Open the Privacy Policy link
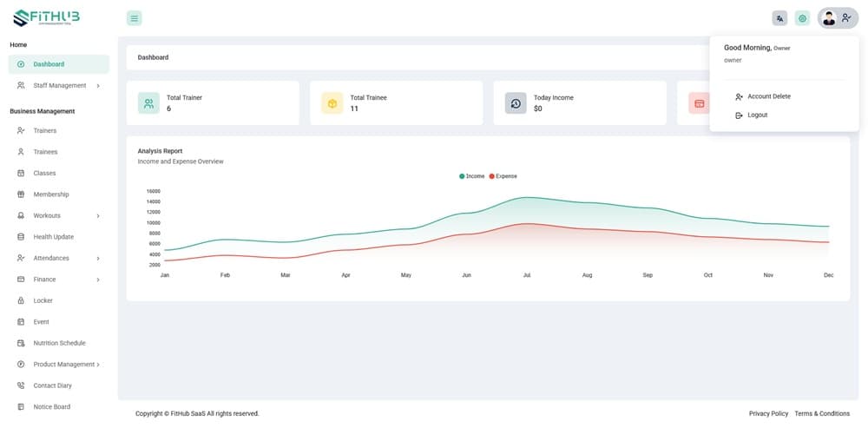This screenshot has width=868, height=428. tap(768, 413)
